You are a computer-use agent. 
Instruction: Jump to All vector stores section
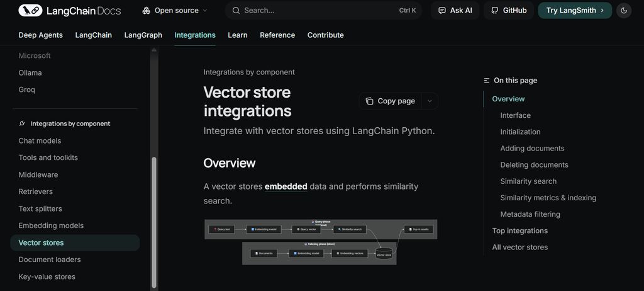[x=520, y=248]
